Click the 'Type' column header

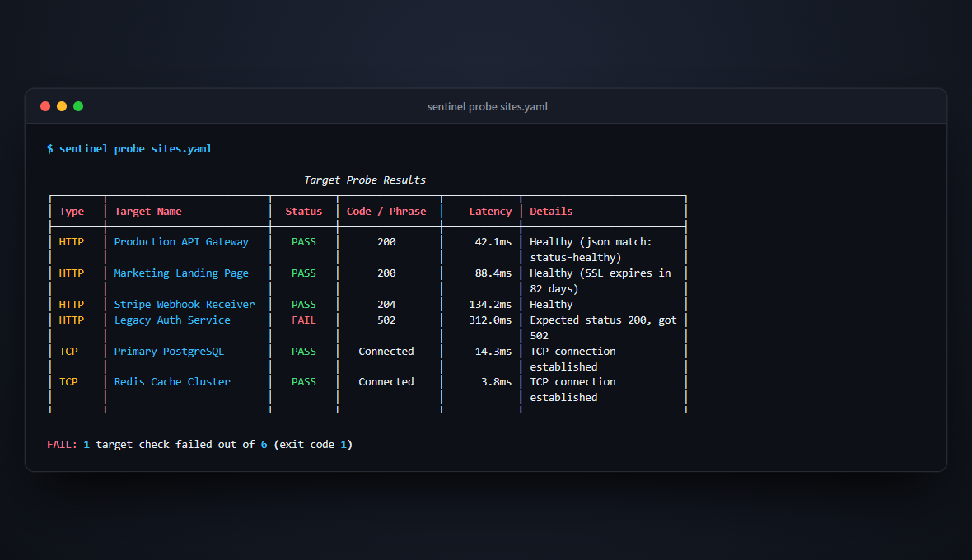(x=72, y=212)
